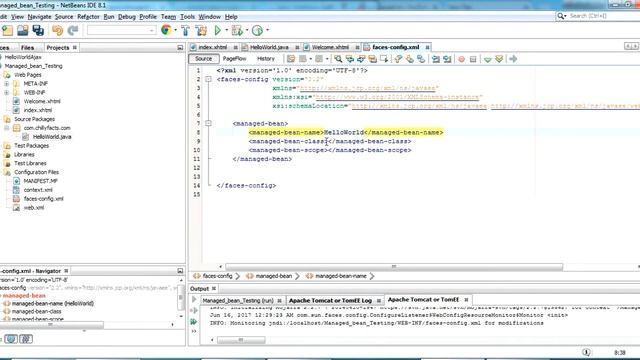Click the Build Project hammer icon
Viewport: 640px width, 360px height.
point(185,30)
